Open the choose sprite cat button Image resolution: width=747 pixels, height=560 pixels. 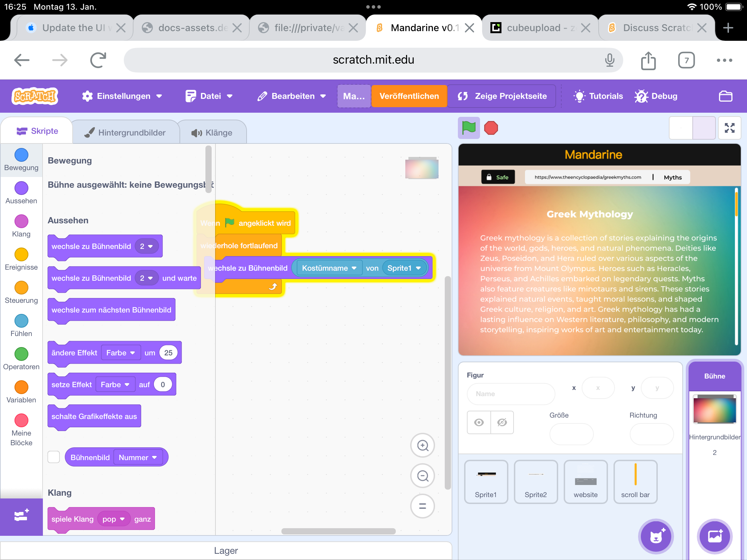click(656, 536)
